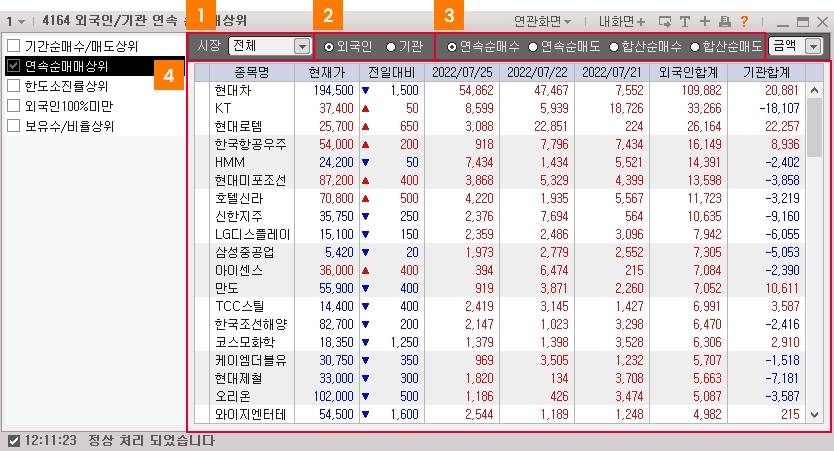Select the 현대로템 stock name
The width and height of the screenshot is (834, 451).
coord(238,127)
